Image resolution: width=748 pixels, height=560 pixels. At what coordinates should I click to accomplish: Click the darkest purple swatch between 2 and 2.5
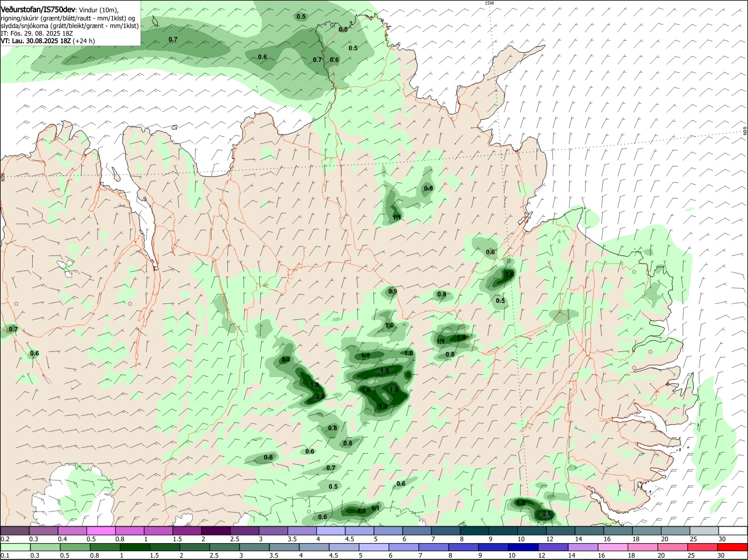click(216, 530)
